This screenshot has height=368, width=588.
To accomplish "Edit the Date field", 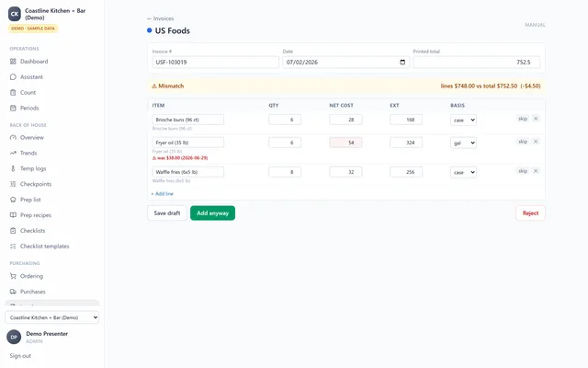I will (x=345, y=62).
